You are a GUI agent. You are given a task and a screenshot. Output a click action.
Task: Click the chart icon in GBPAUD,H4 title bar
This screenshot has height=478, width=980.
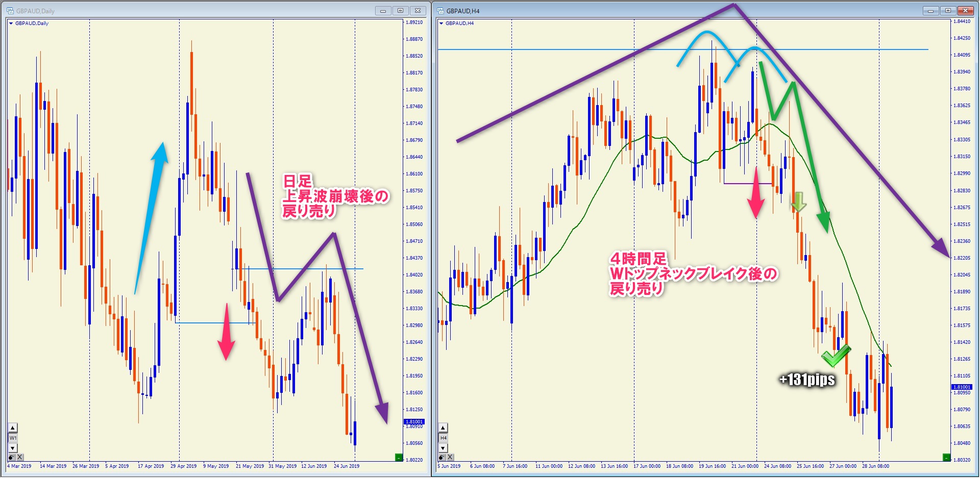point(440,11)
